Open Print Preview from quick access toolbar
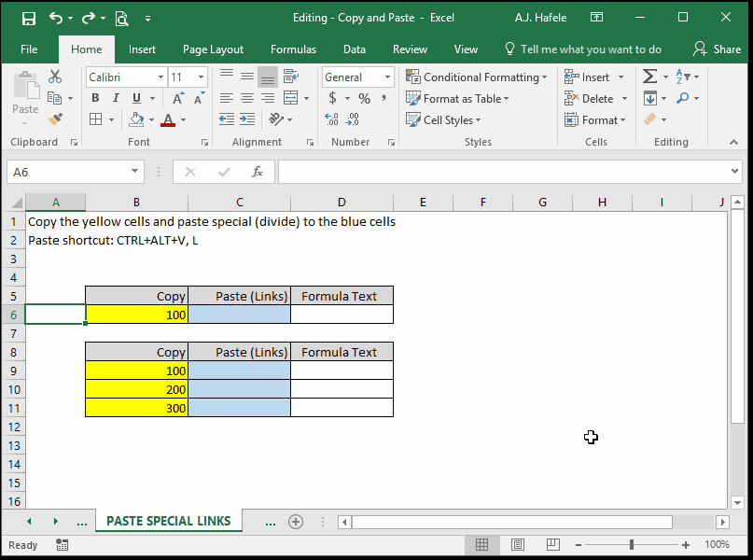753x560 pixels. pos(121,19)
